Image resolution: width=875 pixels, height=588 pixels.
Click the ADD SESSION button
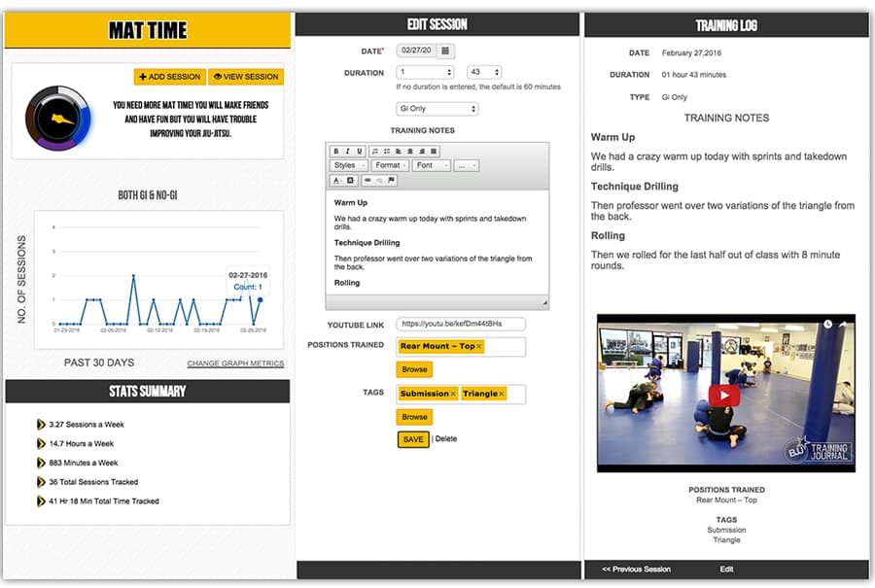pyautogui.click(x=170, y=77)
